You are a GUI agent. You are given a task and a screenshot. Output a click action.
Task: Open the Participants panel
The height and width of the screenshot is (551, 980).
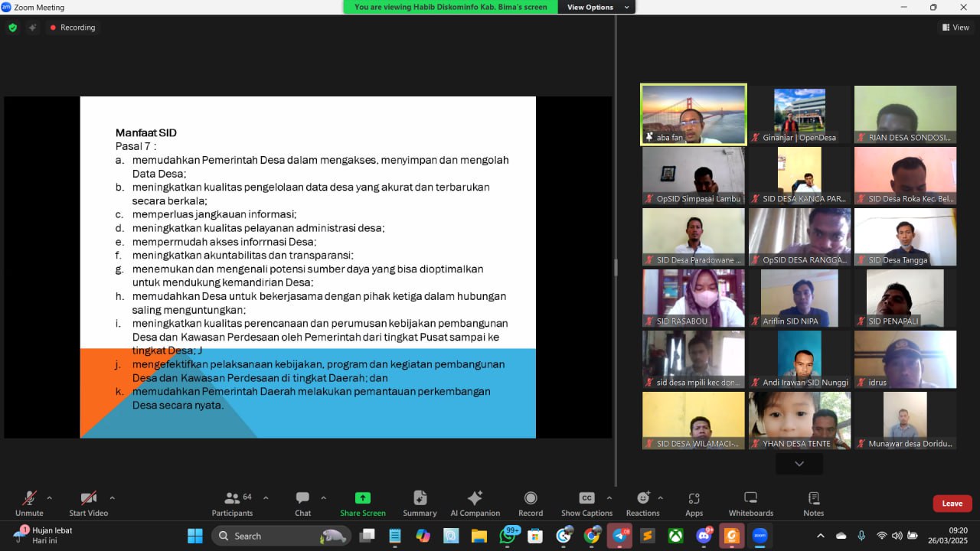coord(232,502)
